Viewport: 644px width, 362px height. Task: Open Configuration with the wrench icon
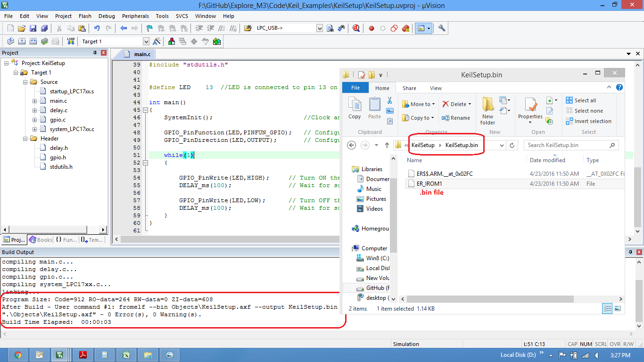442,28
